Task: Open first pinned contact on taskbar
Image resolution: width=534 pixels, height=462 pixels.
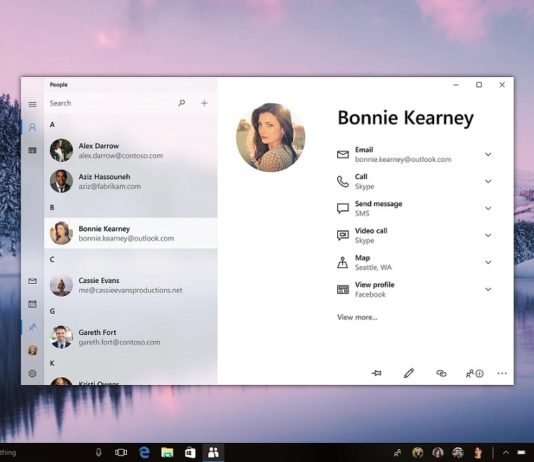Action: [418, 452]
